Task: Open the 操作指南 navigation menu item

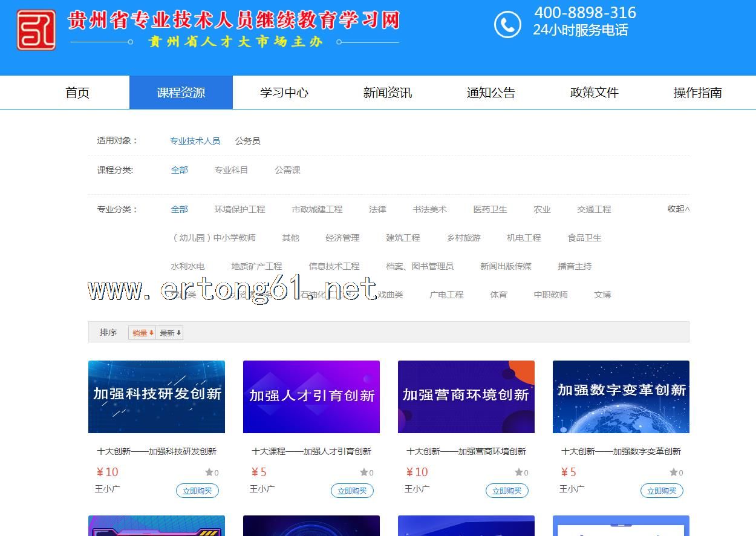Action: [697, 93]
